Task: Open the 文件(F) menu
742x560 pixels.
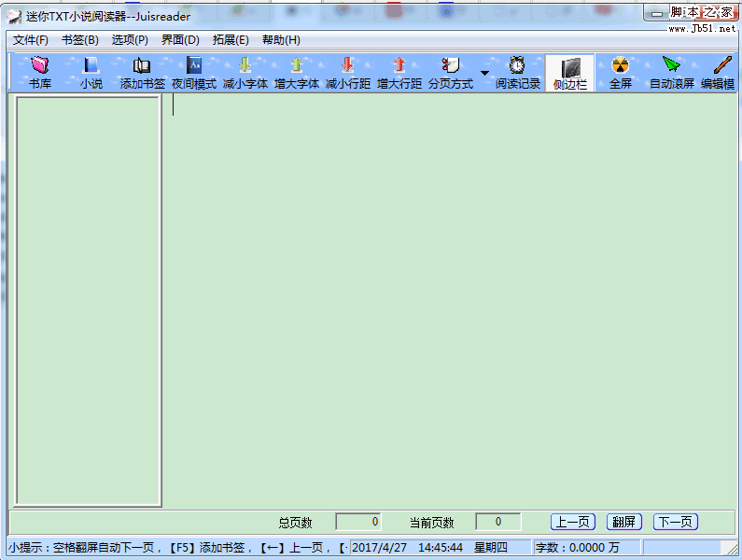Action: 31,40
